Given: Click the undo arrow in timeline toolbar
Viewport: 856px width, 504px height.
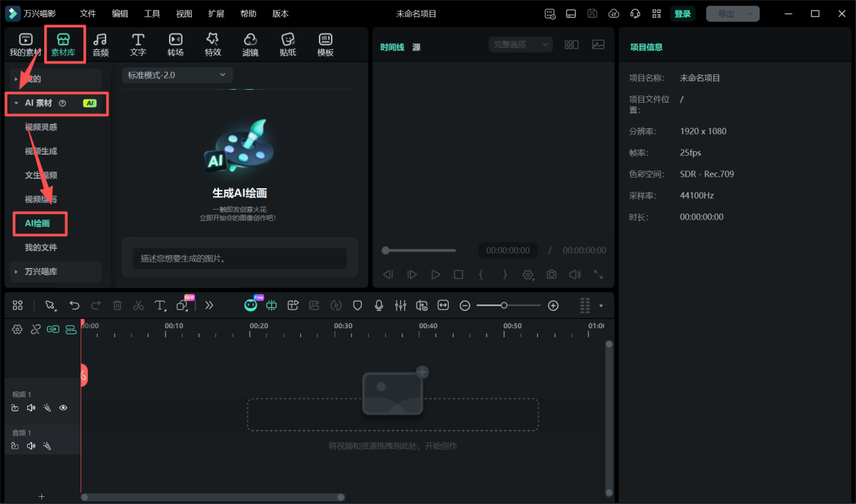Looking at the screenshot, I should pos(74,305).
